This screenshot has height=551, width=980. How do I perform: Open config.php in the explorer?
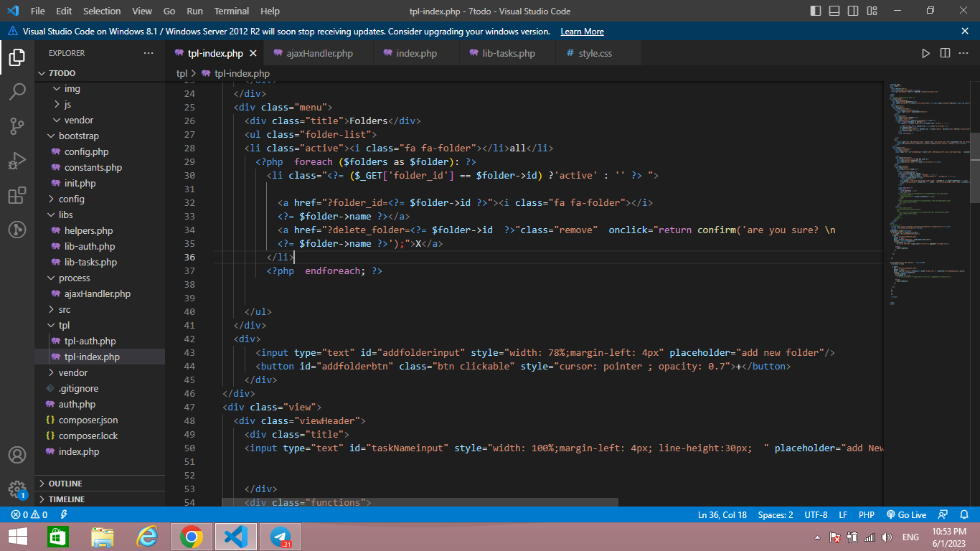pyautogui.click(x=100, y=152)
